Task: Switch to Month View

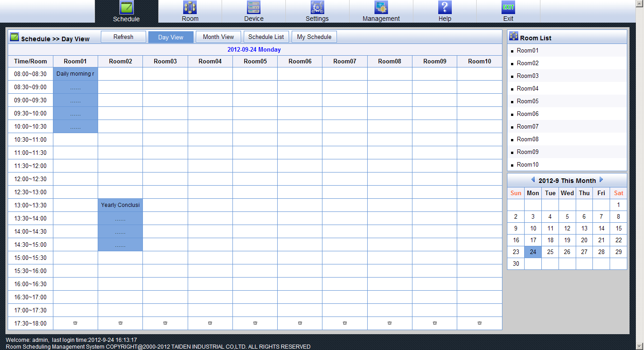Action: (x=218, y=37)
